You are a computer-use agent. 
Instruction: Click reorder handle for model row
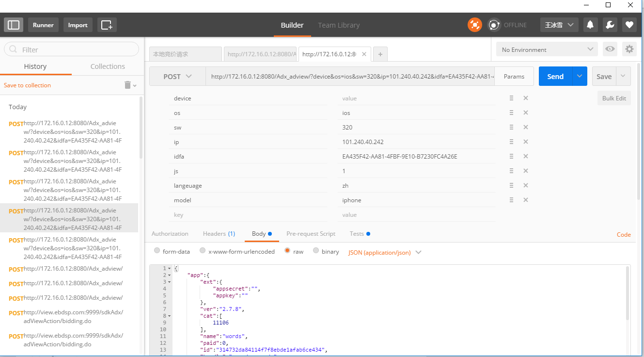[511, 200]
